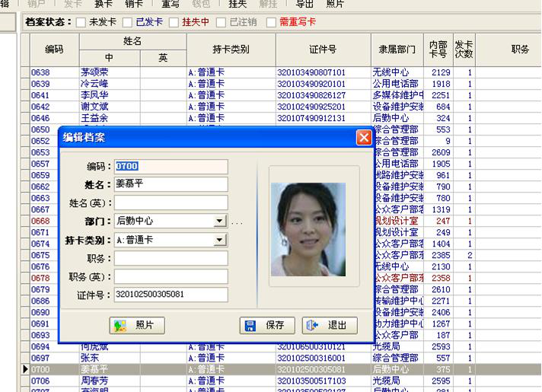This screenshot has height=392, width=542.
Task: Check the 需重写卡 checkbox
Action: pos(270,22)
